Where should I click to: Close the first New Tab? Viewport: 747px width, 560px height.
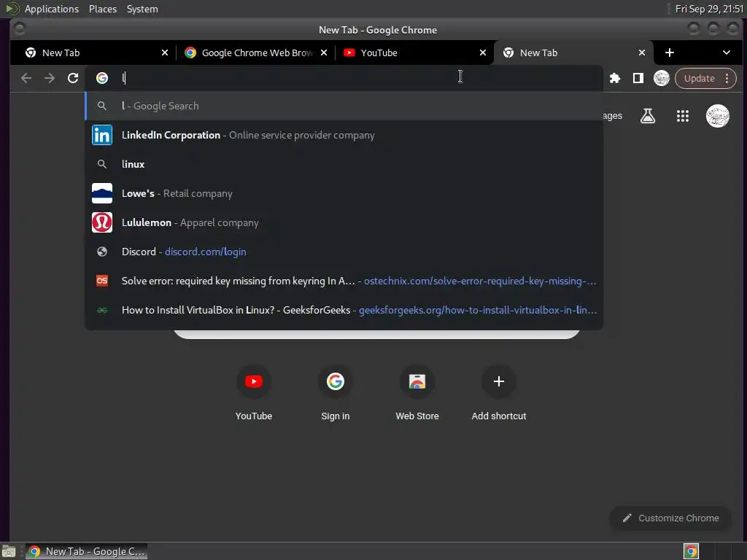coord(165,52)
